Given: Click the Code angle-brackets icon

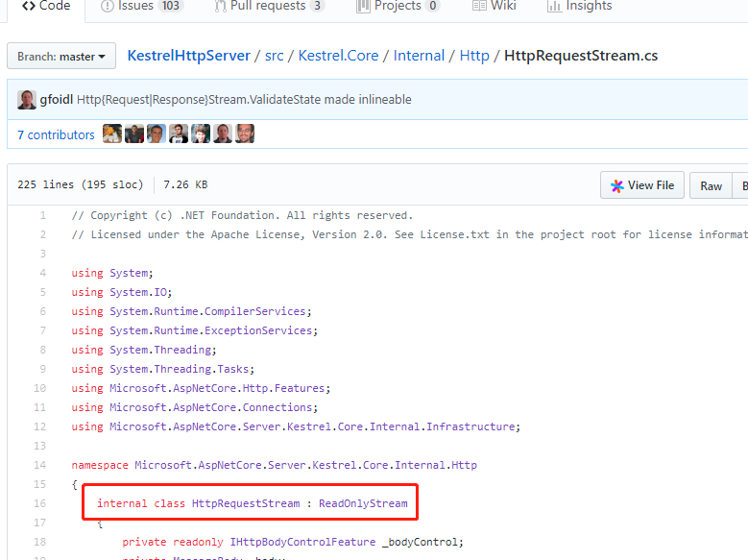Looking at the screenshot, I should pyautogui.click(x=29, y=6).
